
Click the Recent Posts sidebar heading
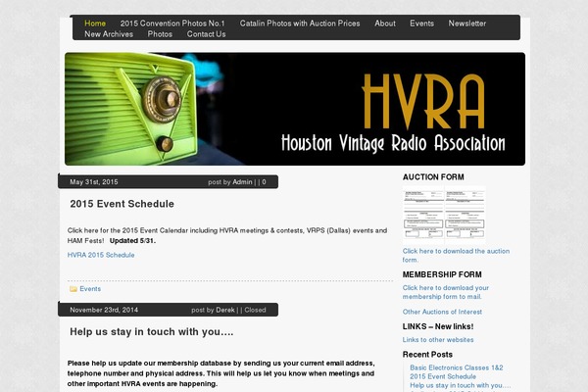click(427, 355)
